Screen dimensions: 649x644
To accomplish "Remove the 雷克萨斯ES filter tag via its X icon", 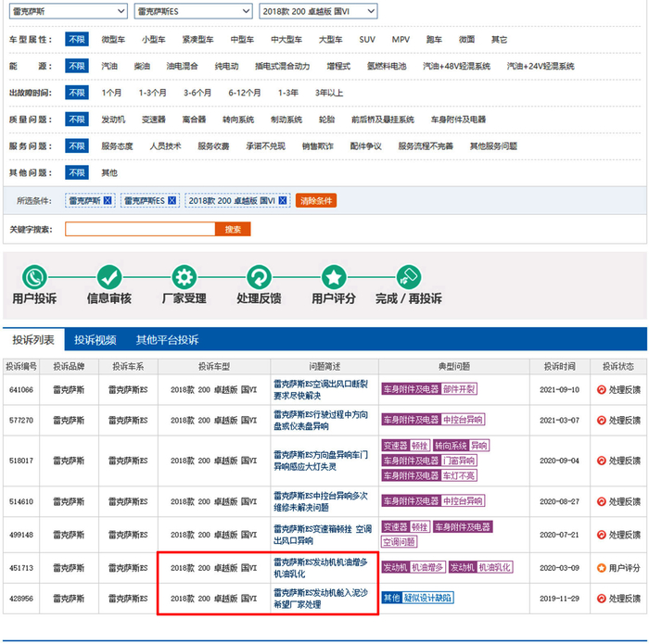I will click(x=172, y=200).
